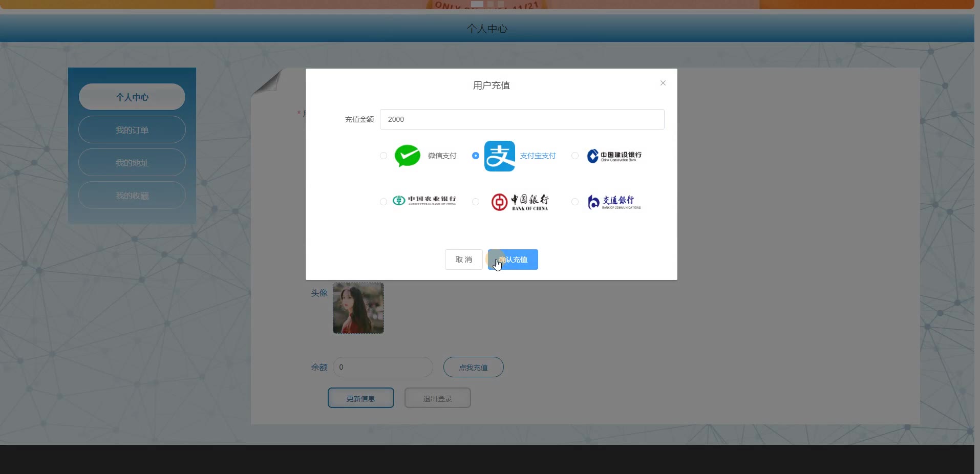Click the 个人中心 page header title

(x=487, y=29)
